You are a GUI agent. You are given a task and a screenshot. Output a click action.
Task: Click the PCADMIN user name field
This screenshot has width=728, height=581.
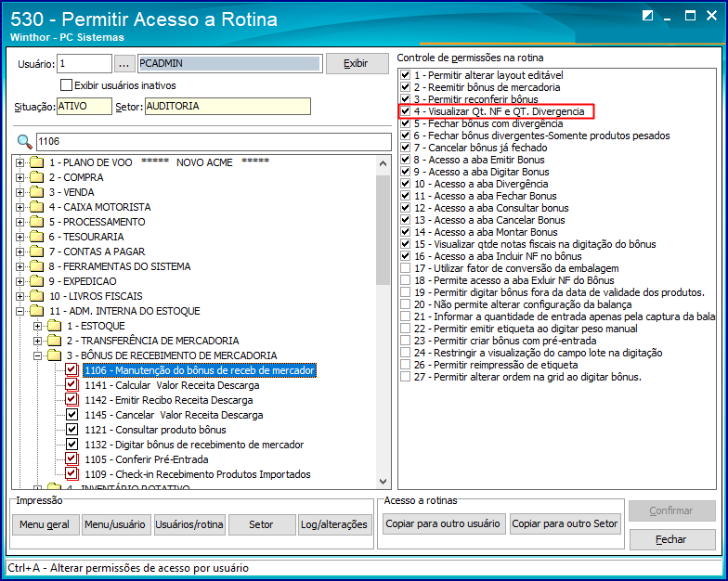(229, 63)
